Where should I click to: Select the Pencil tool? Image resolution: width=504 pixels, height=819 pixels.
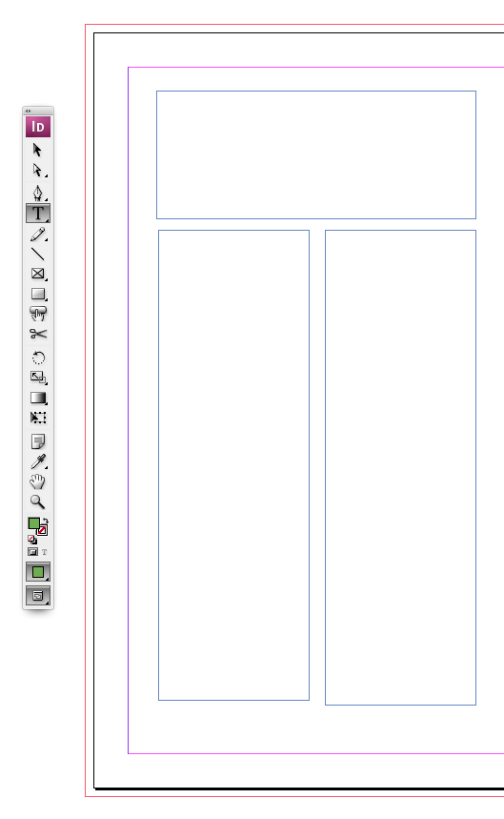(37, 235)
